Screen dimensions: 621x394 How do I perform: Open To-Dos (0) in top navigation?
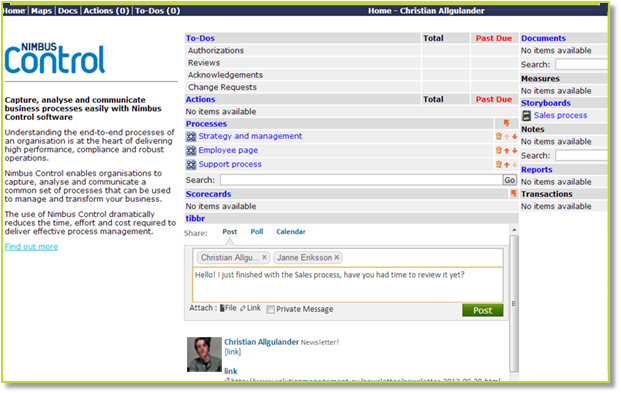158,11
